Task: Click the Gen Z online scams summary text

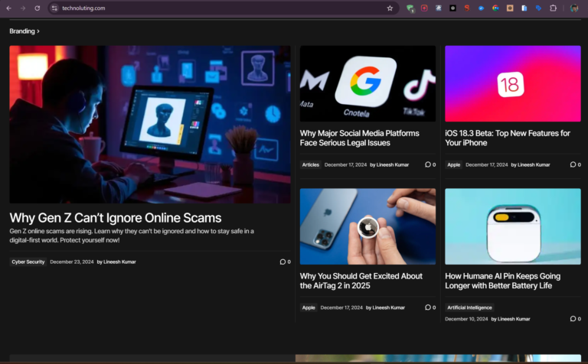Action: (132, 236)
